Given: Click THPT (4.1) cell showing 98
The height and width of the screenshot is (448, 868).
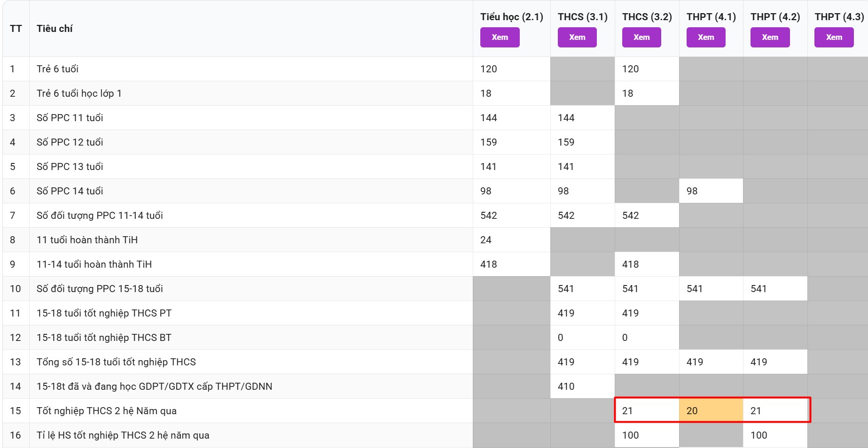Looking at the screenshot, I should [692, 191].
